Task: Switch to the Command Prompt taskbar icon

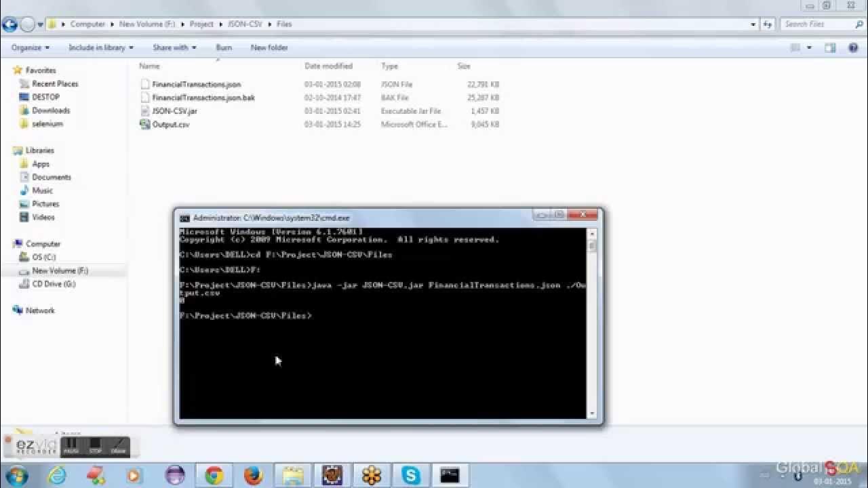Action: 450,475
